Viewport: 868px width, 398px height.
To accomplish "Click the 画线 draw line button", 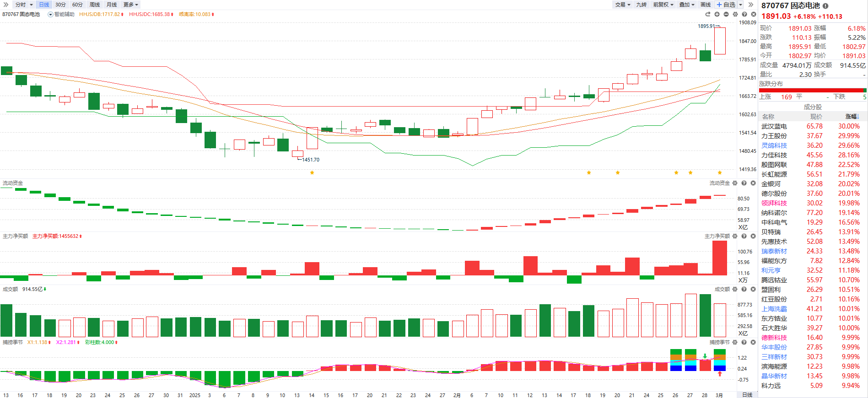I will (x=706, y=5).
